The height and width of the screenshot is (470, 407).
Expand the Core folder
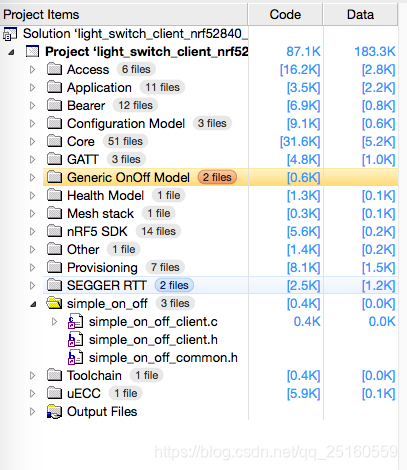tap(32, 141)
